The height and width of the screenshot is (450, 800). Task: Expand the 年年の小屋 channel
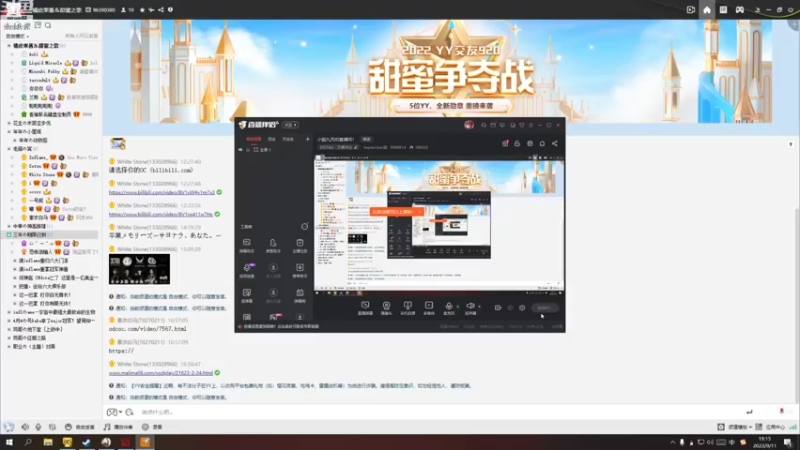(9, 132)
